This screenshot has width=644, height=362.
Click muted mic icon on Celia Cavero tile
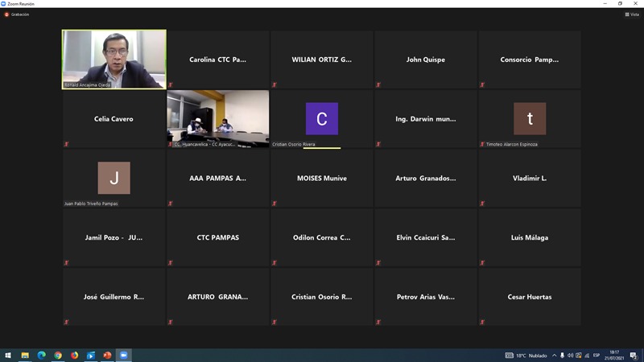pos(67,144)
